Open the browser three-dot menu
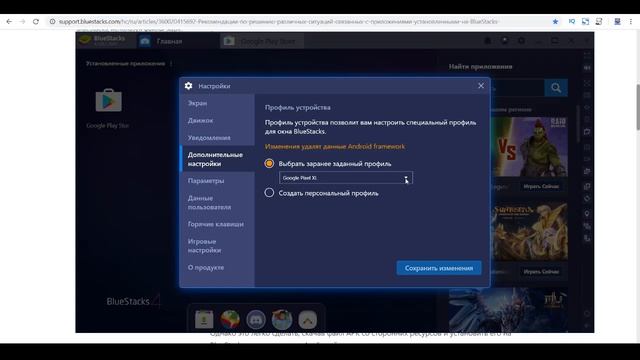The image size is (640, 360). [x=631, y=22]
